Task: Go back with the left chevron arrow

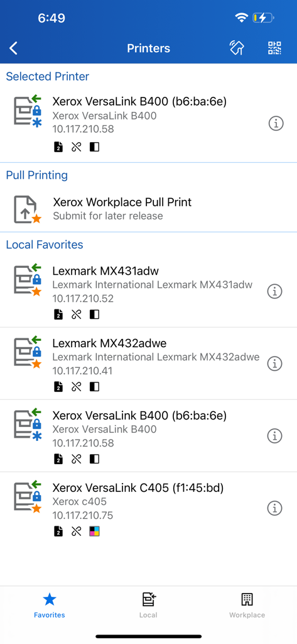Action: pyautogui.click(x=14, y=48)
